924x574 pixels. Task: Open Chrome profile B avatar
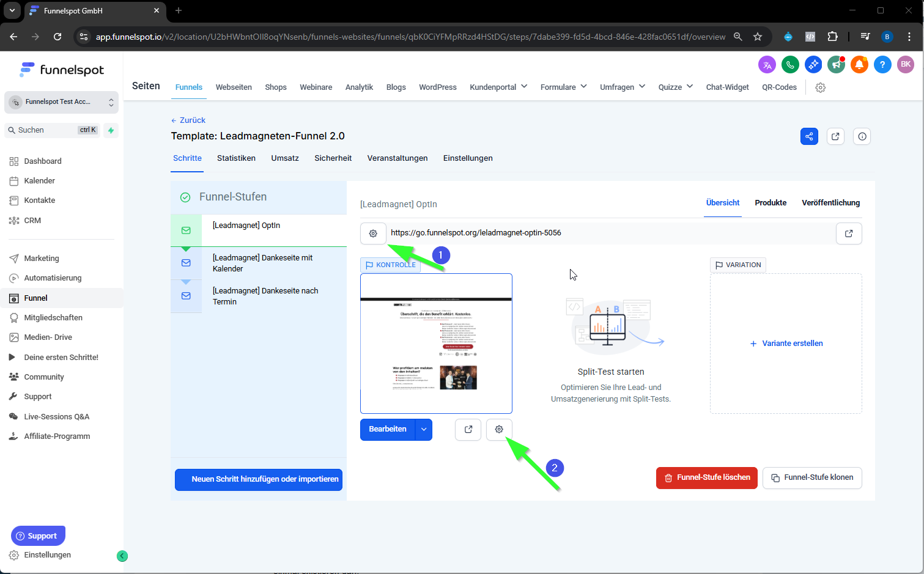pos(887,37)
